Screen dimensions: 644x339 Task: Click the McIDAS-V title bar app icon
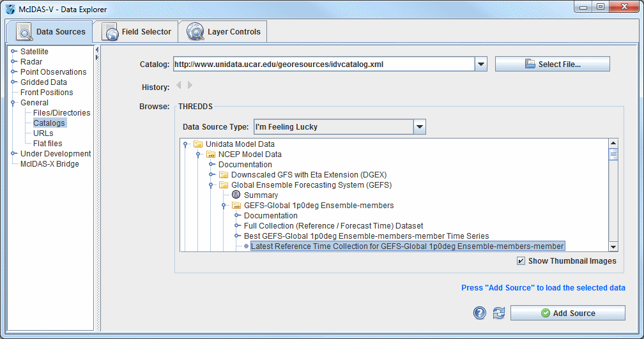[x=10, y=9]
